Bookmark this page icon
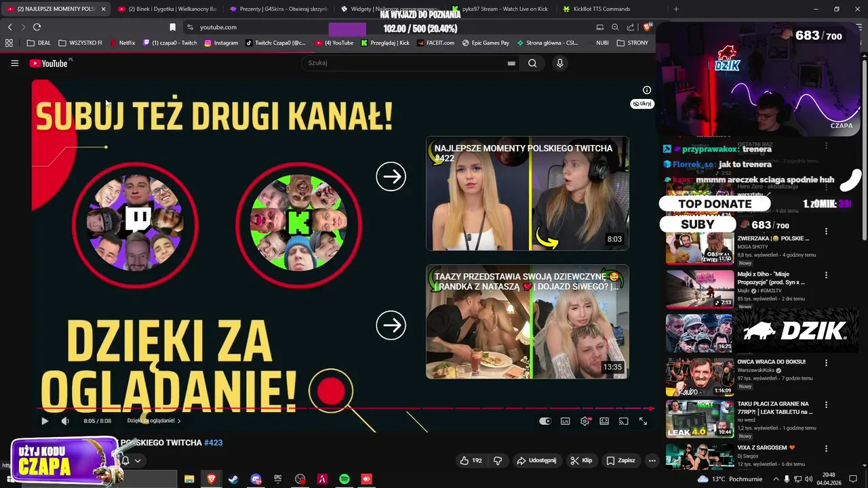 click(172, 27)
